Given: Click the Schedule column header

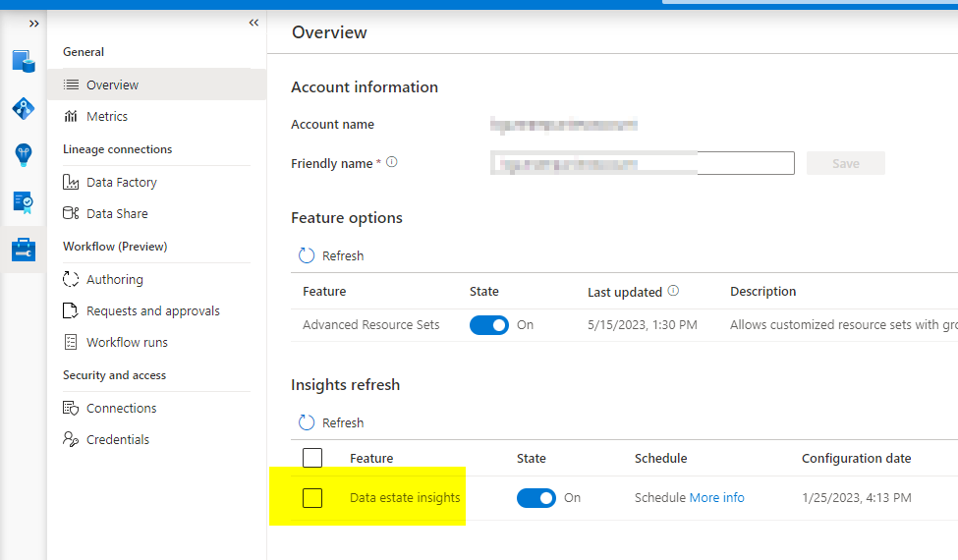Looking at the screenshot, I should click(660, 458).
